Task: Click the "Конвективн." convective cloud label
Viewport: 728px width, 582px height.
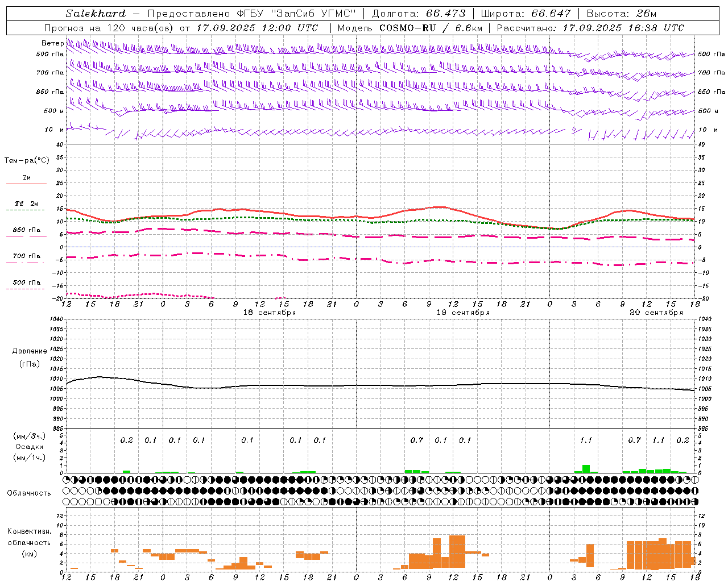Action: point(29,531)
